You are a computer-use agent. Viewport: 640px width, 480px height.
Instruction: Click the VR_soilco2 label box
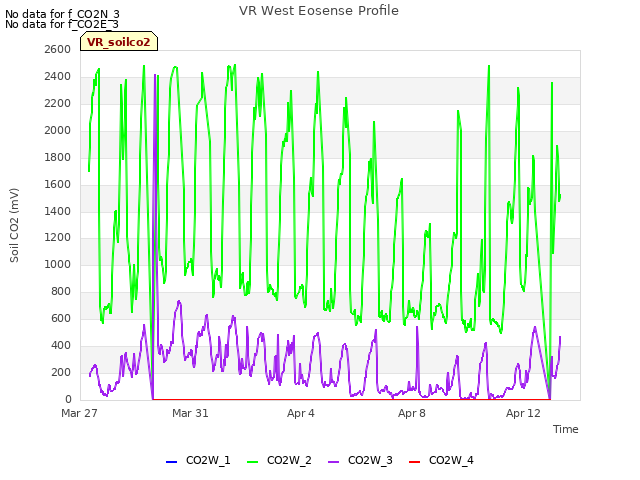point(119,42)
